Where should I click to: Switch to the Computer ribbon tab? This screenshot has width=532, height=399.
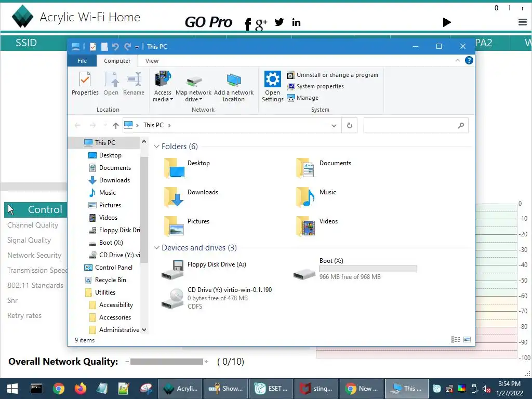click(117, 61)
